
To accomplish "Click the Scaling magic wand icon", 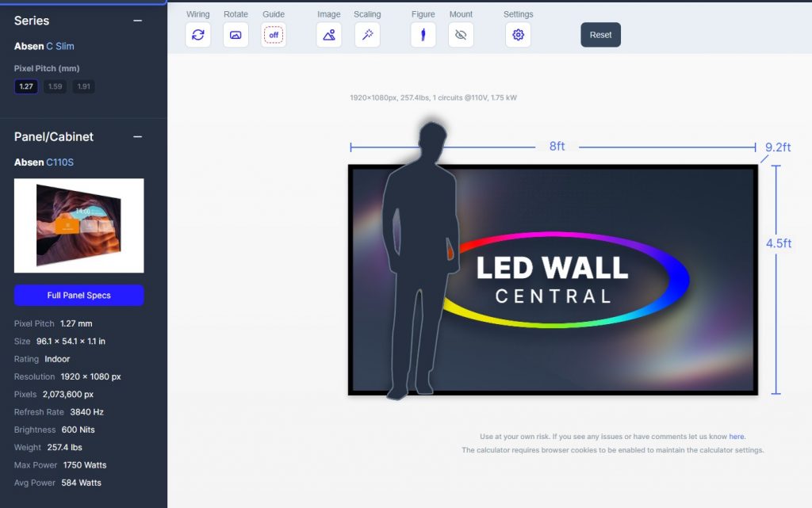I will point(367,35).
